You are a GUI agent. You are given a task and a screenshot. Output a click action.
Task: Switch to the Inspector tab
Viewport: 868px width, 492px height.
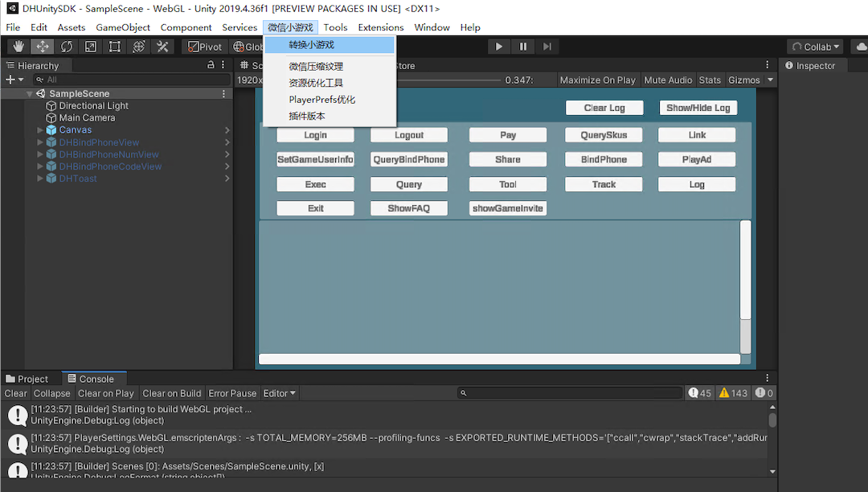pos(810,66)
